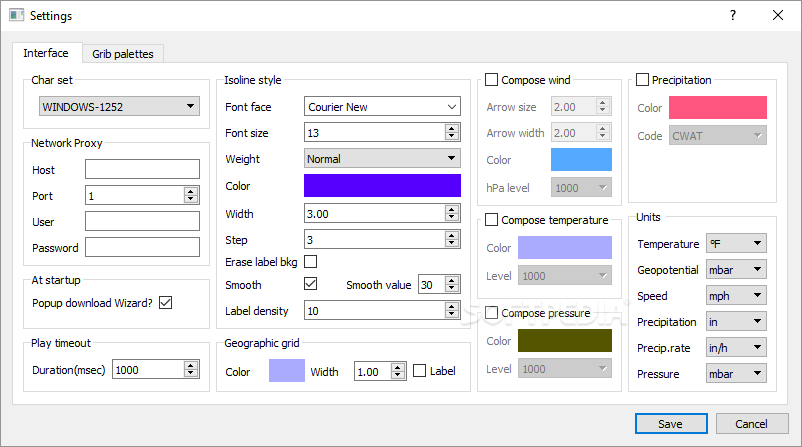Enable Erase label bkg checkbox

click(x=310, y=261)
